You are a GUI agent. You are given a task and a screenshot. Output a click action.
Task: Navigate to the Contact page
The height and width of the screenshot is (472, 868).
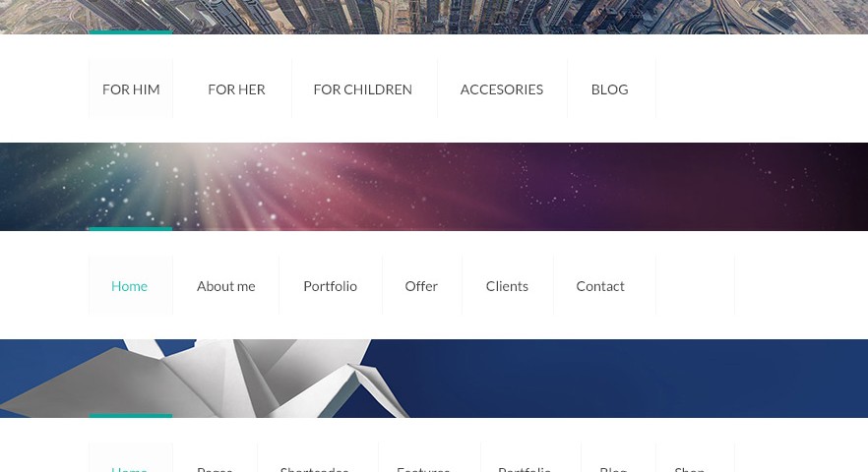(x=600, y=286)
